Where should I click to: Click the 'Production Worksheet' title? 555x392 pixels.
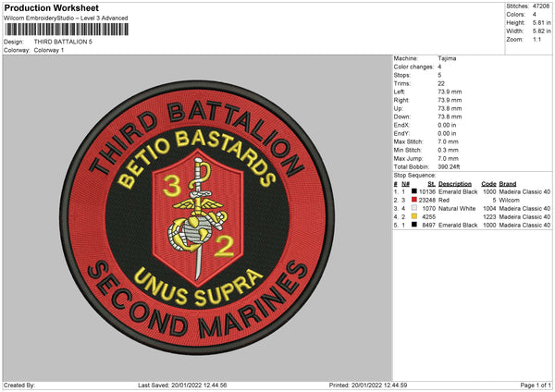click(x=51, y=7)
